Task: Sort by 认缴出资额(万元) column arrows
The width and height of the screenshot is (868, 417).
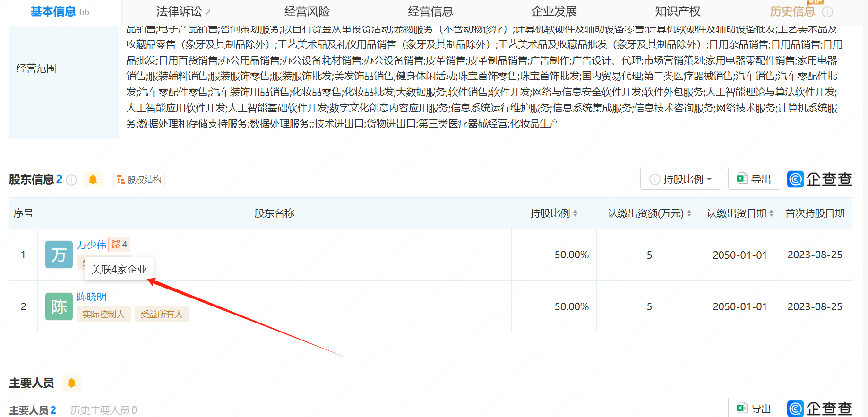Action: point(689,213)
